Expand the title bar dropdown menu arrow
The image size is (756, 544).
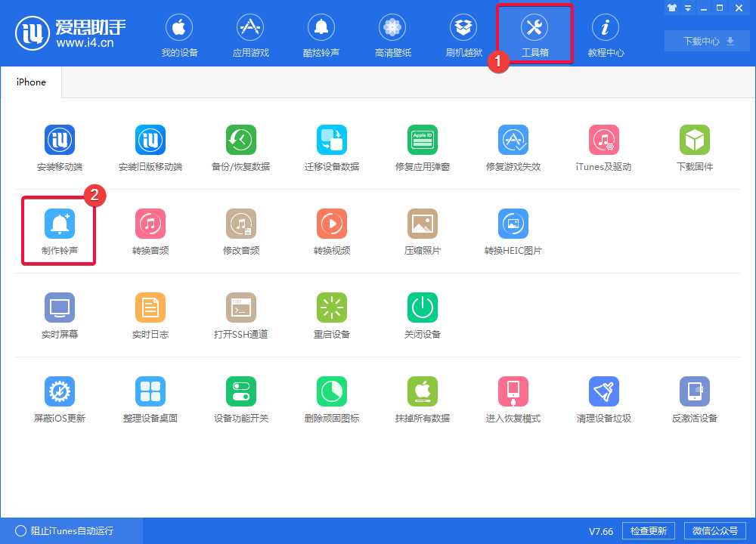pyautogui.click(x=688, y=8)
